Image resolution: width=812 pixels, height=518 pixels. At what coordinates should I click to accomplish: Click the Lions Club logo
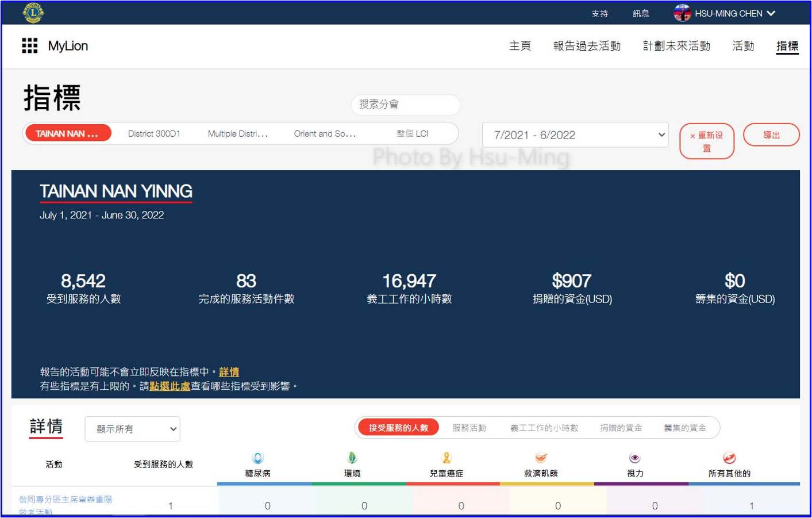click(x=33, y=13)
